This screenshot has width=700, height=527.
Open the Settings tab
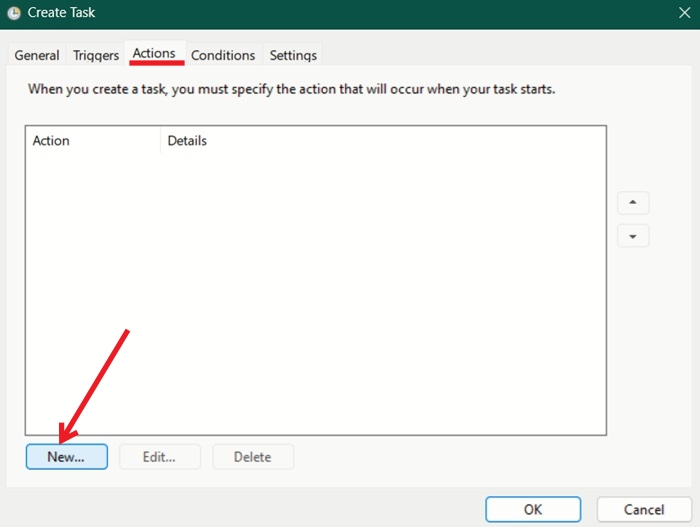click(x=293, y=55)
